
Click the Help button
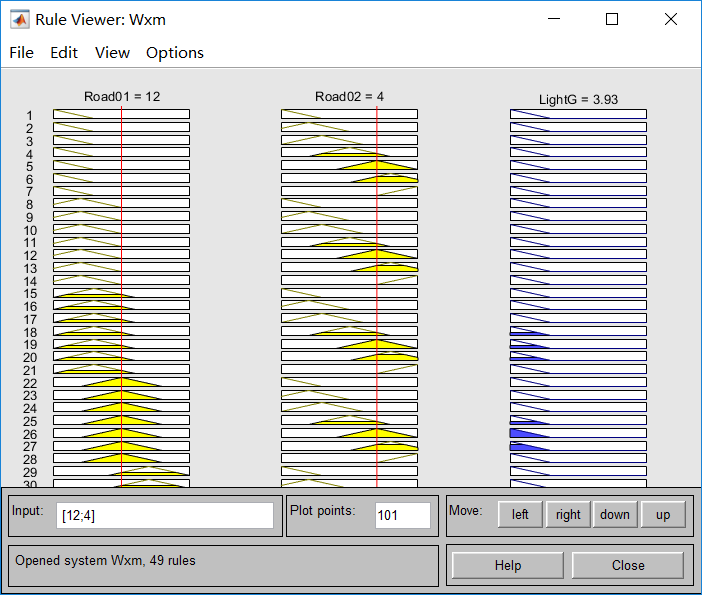[x=508, y=565]
